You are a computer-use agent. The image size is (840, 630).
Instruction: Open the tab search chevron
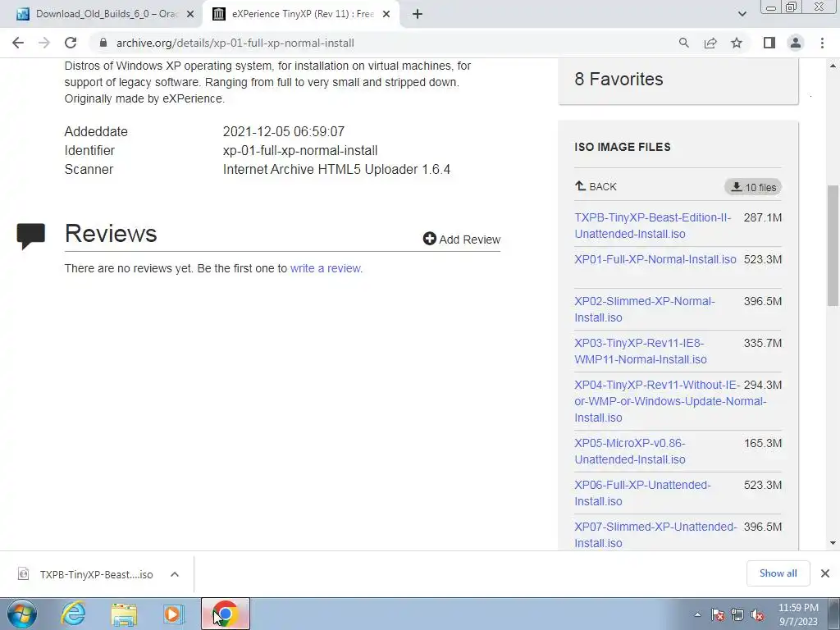click(x=742, y=15)
